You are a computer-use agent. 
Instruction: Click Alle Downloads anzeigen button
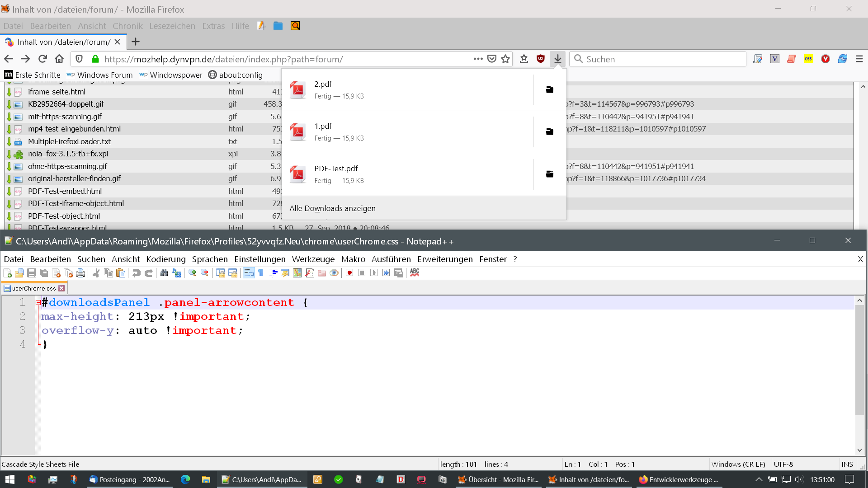(332, 208)
